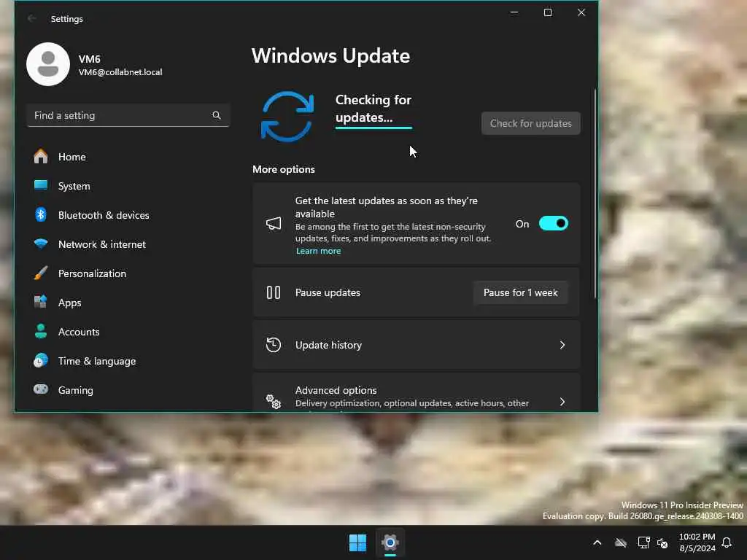Click the VM6 user avatar picture
This screenshot has height=560, width=747.
pos(48,64)
